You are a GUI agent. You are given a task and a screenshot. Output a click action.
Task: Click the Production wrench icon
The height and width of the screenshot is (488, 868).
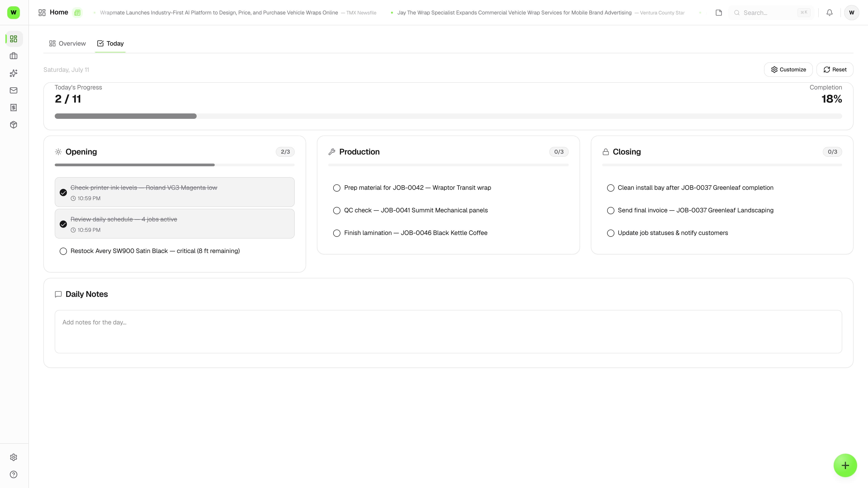coord(332,152)
